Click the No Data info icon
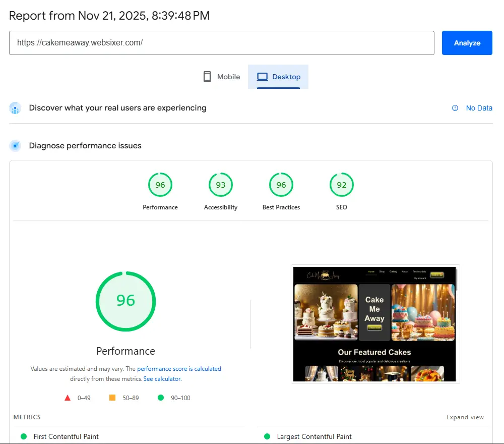 (455, 108)
